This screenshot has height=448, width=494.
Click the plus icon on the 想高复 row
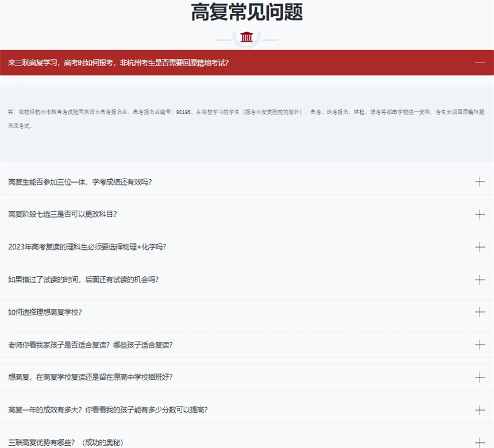480,377
